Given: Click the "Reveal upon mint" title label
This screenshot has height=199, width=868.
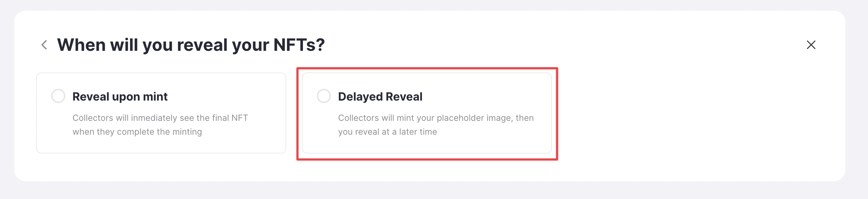Looking at the screenshot, I should click(x=120, y=97).
